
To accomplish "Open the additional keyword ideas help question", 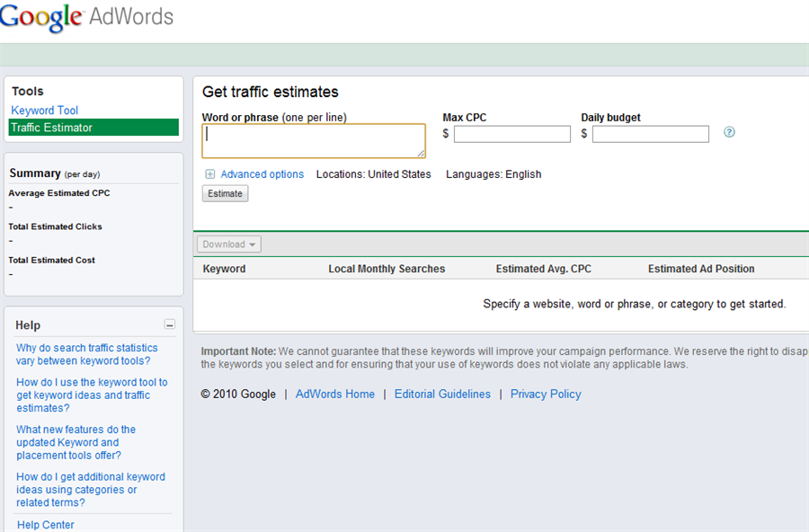I will 90,489.
